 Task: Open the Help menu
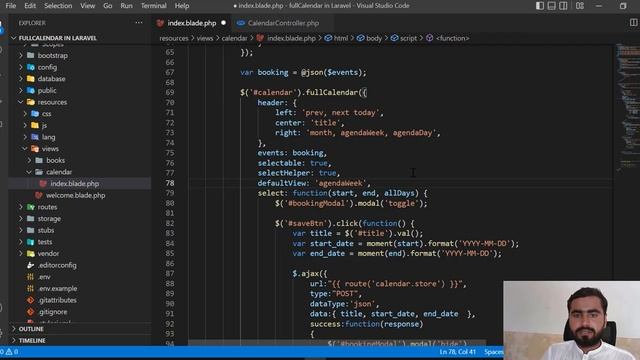coord(182,6)
